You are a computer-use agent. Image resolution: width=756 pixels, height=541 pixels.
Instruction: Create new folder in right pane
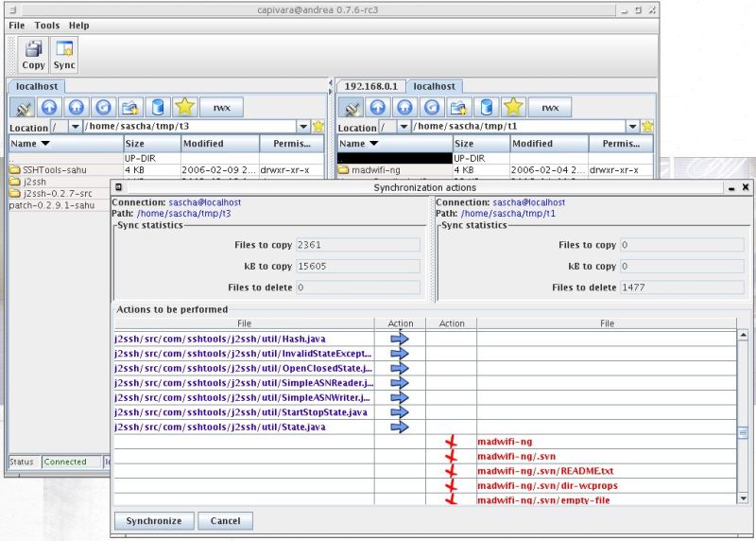pyautogui.click(x=459, y=108)
